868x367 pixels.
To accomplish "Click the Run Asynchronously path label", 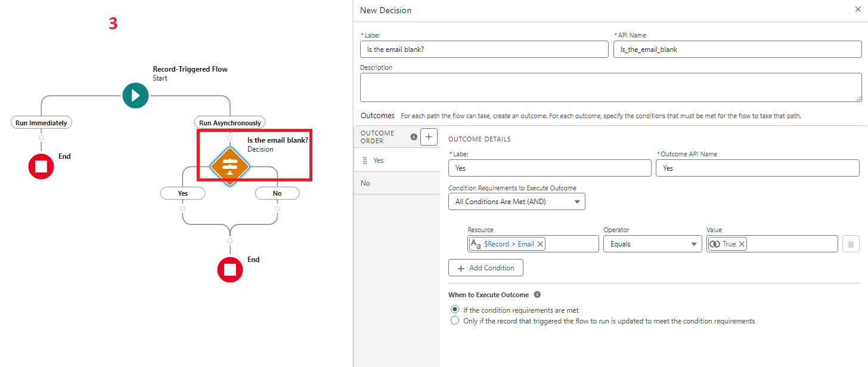I will (230, 122).
